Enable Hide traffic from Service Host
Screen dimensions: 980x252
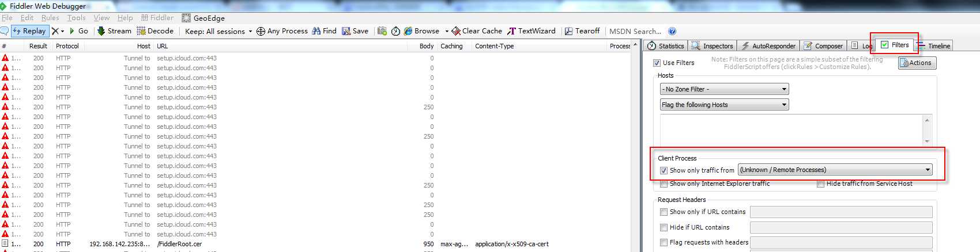tap(820, 184)
